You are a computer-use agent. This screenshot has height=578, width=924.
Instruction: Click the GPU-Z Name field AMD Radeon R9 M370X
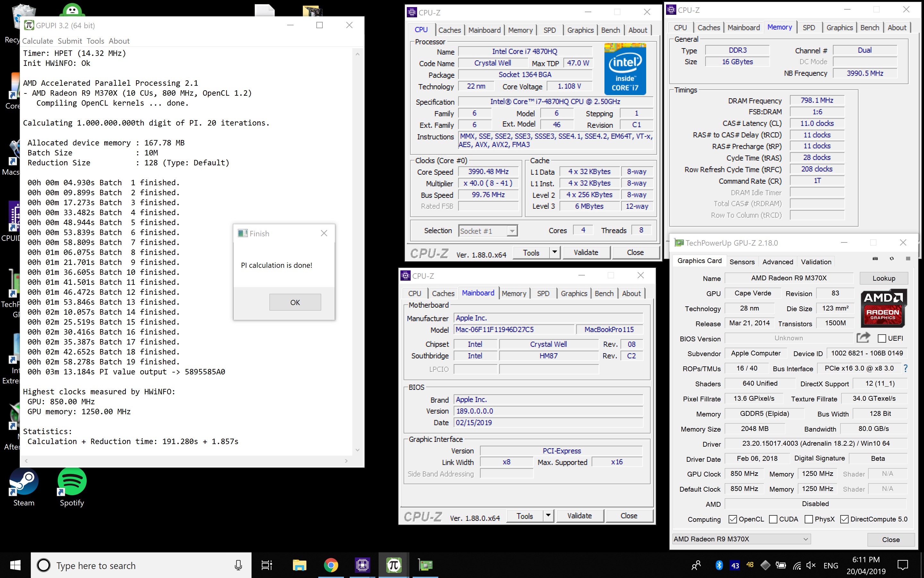[789, 278]
